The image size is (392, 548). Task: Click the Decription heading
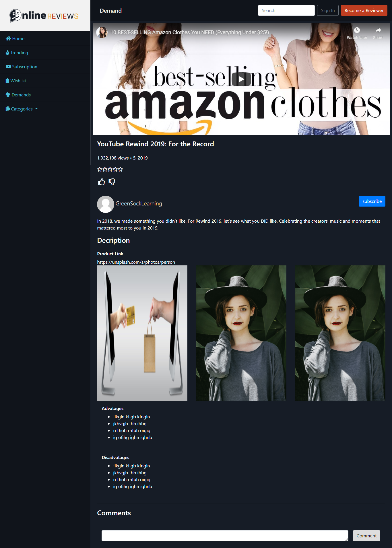point(113,240)
